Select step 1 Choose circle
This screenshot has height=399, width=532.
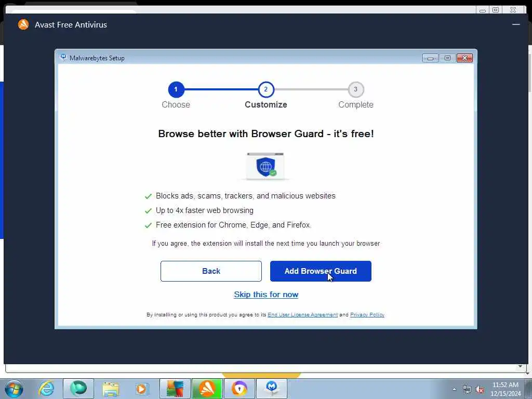(x=176, y=89)
